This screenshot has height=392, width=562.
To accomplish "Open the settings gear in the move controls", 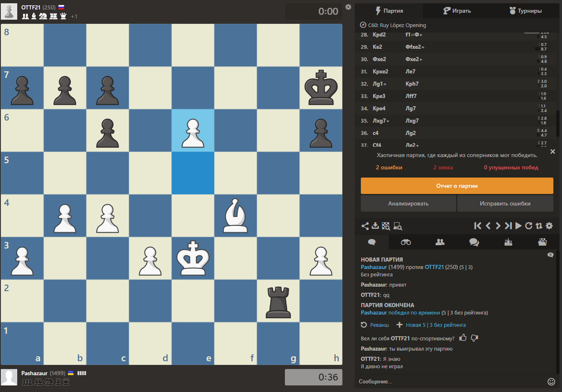I will (x=549, y=226).
